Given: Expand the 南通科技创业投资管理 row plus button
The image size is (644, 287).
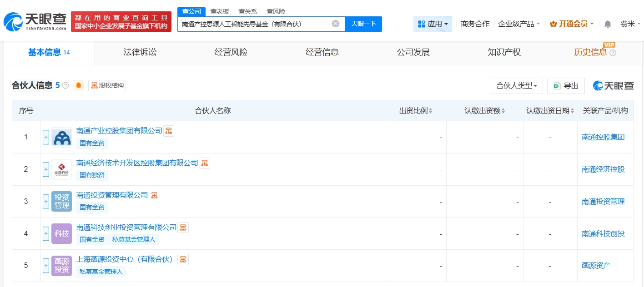Looking at the screenshot, I should (46, 233).
